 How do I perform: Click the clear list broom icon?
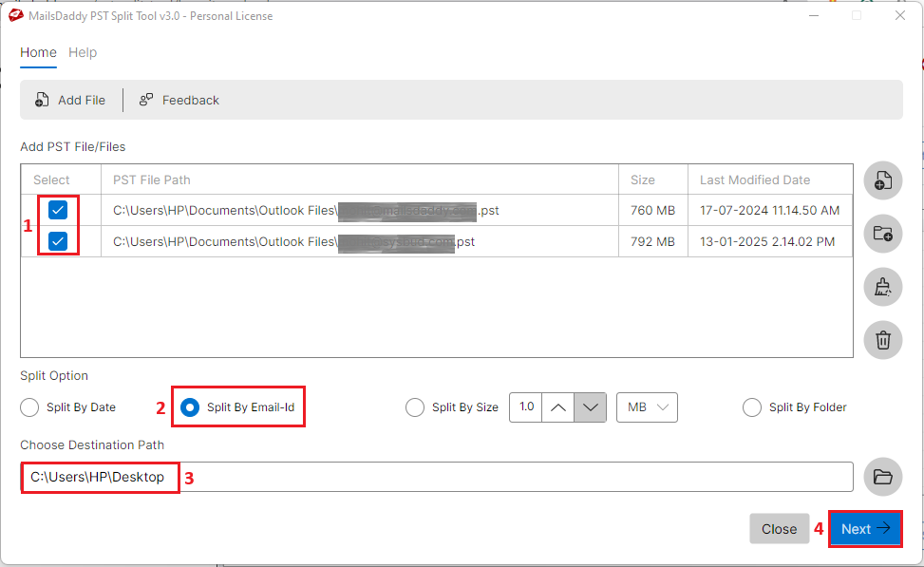pyautogui.click(x=883, y=287)
